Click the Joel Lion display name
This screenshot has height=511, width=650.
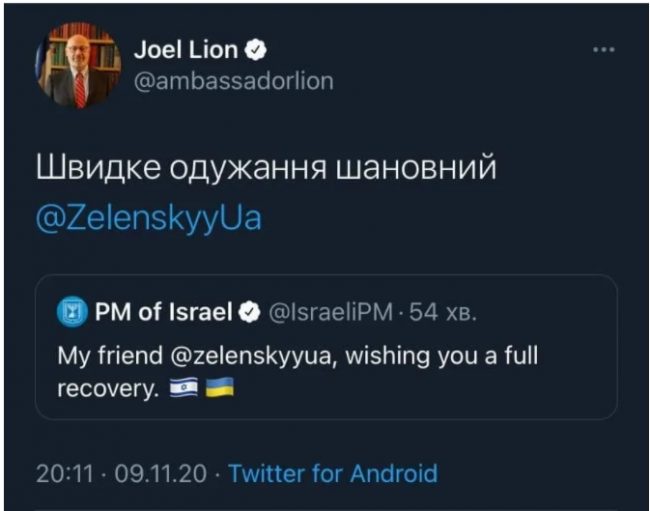pos(187,50)
